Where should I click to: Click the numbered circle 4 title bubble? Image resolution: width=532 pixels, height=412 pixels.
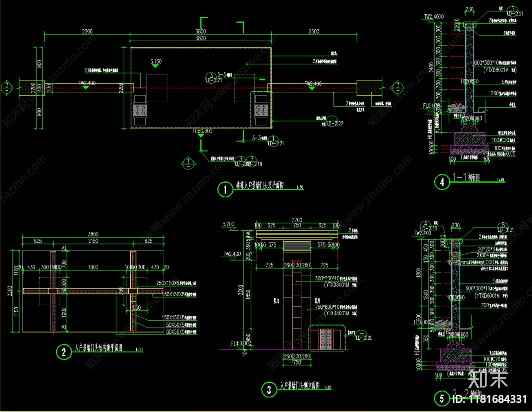coord(442,182)
